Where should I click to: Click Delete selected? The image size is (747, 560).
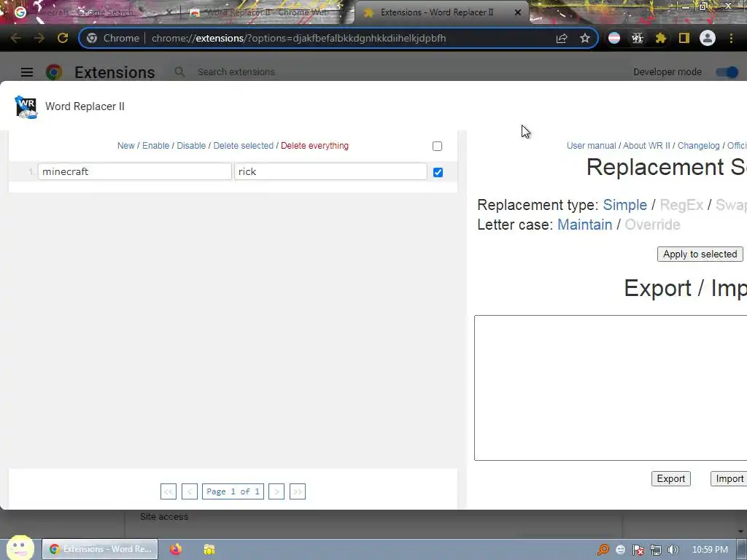[x=244, y=146]
